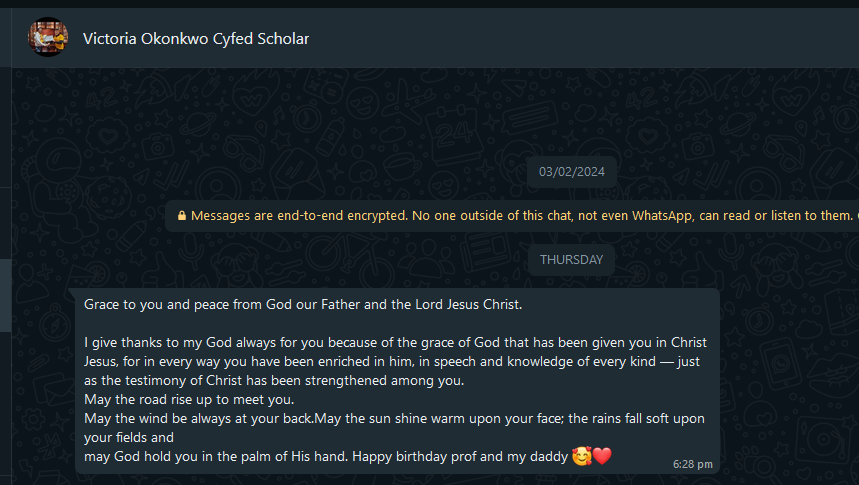Image resolution: width=859 pixels, height=485 pixels.
Task: Click the THURSDAY date separator
Action: (x=571, y=260)
